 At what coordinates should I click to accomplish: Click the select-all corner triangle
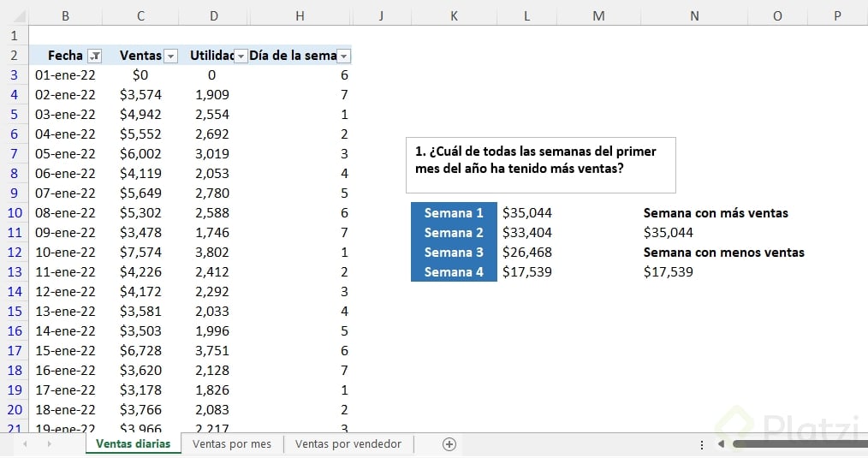[19, 16]
